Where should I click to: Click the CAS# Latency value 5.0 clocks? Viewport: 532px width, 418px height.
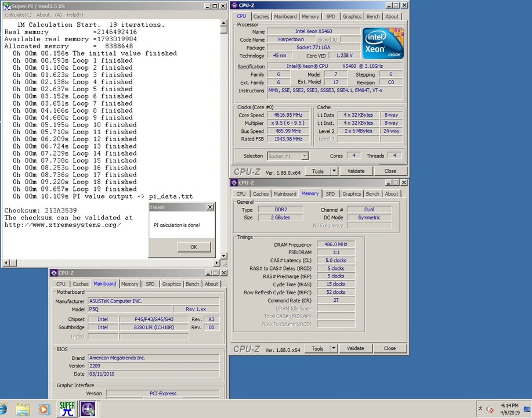pyautogui.click(x=336, y=261)
